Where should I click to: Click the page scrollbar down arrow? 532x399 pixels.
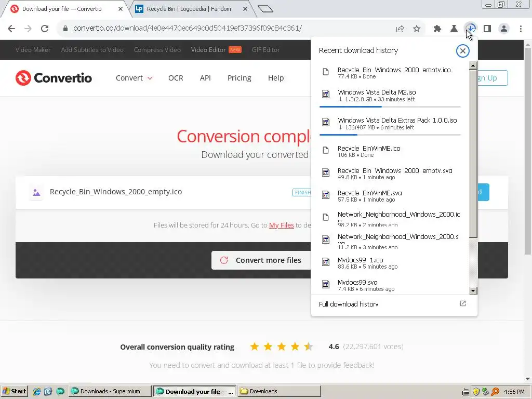coord(528,379)
